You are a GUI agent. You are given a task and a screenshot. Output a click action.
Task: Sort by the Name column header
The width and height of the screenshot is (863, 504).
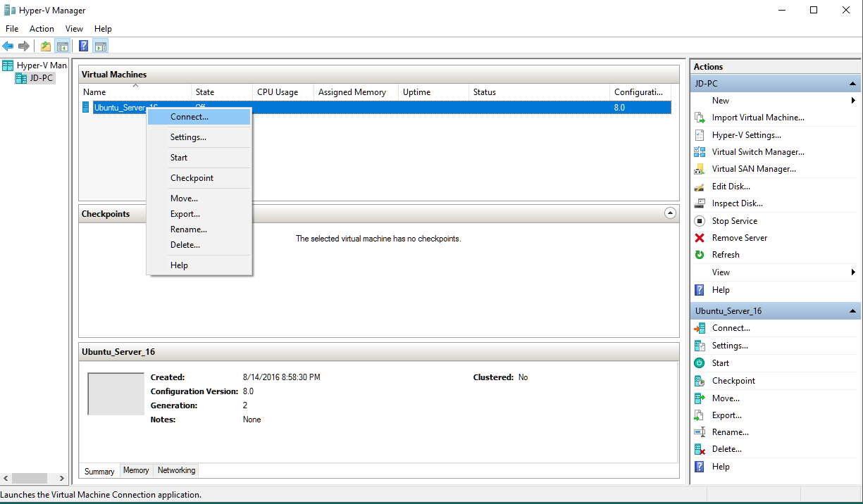click(135, 92)
